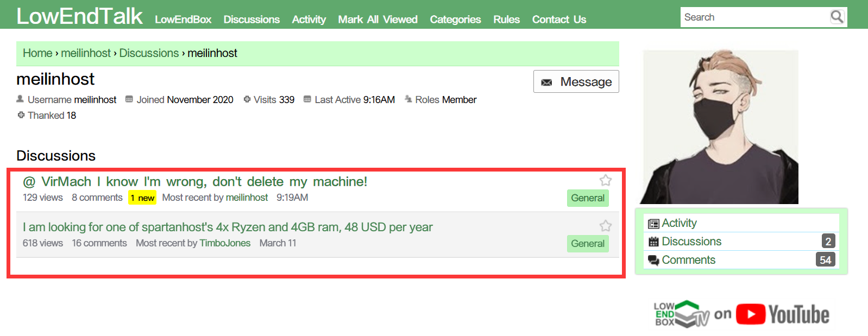Image resolution: width=868 pixels, height=336 pixels.
Task: Click the Username person icon
Action: (x=20, y=99)
